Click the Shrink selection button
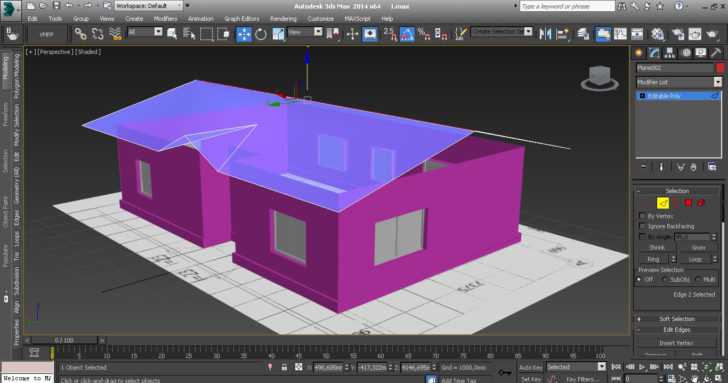 click(656, 248)
